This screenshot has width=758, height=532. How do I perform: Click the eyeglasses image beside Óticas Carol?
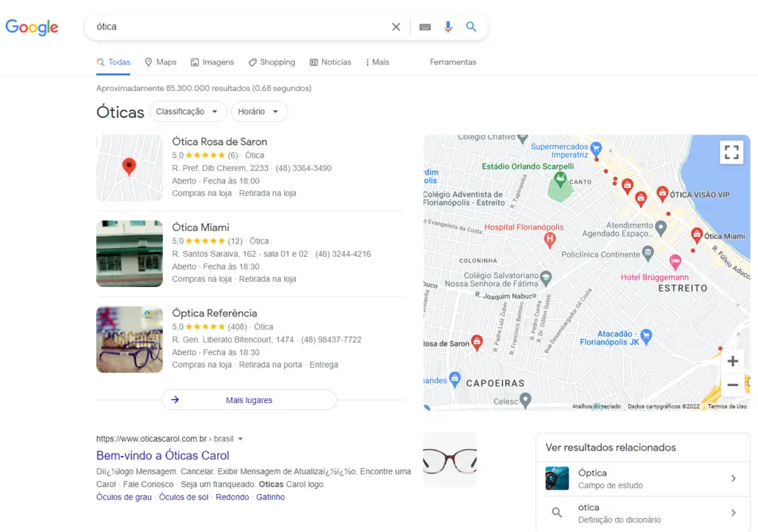tap(449, 459)
